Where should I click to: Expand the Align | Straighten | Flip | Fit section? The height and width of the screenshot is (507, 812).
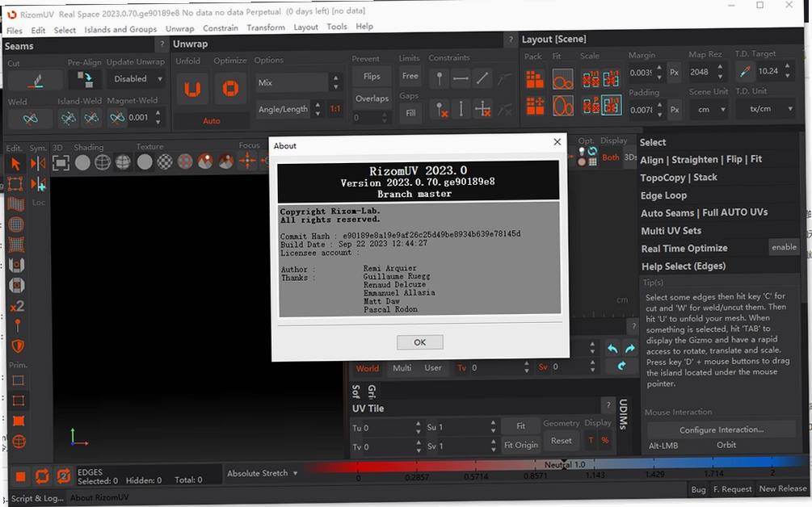click(x=701, y=159)
